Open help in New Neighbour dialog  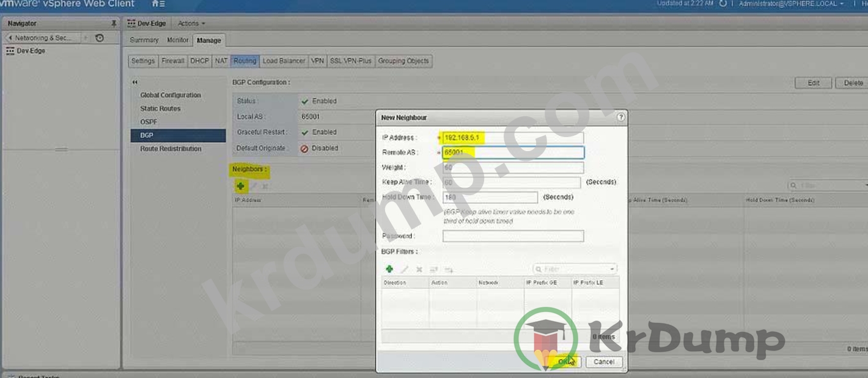pos(620,117)
